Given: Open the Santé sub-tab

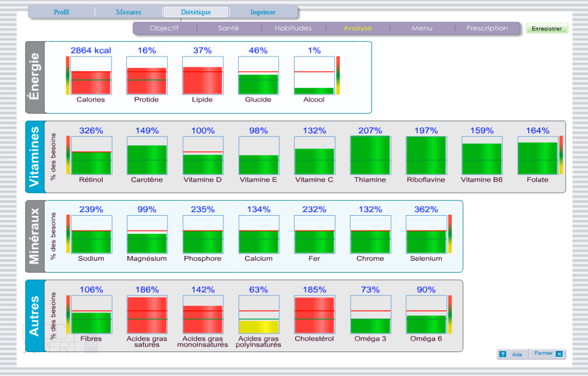Looking at the screenshot, I should (228, 28).
